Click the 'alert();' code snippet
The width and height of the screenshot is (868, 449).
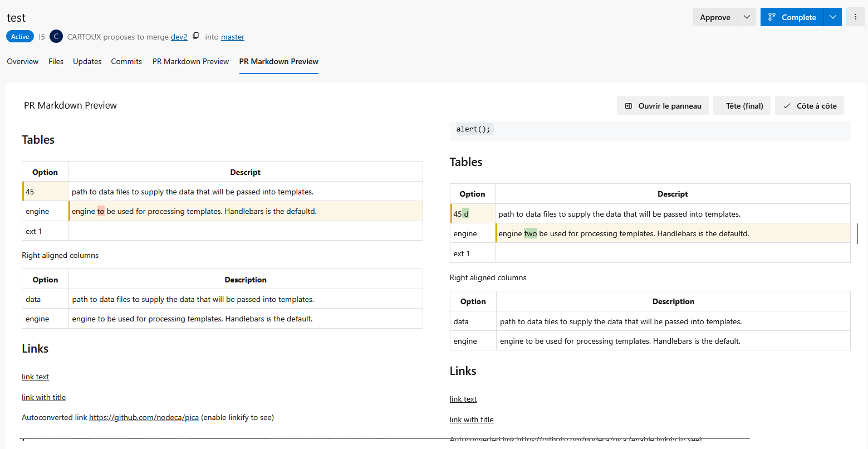click(x=473, y=129)
